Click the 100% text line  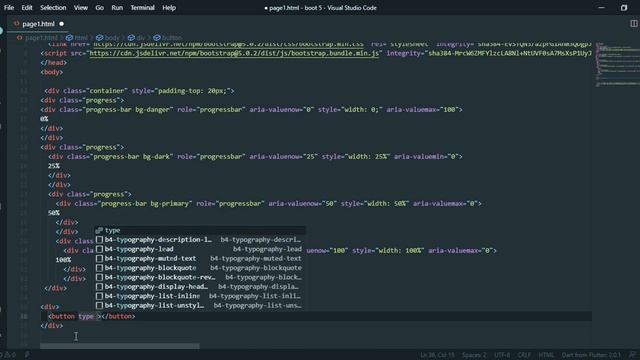[x=63, y=260]
